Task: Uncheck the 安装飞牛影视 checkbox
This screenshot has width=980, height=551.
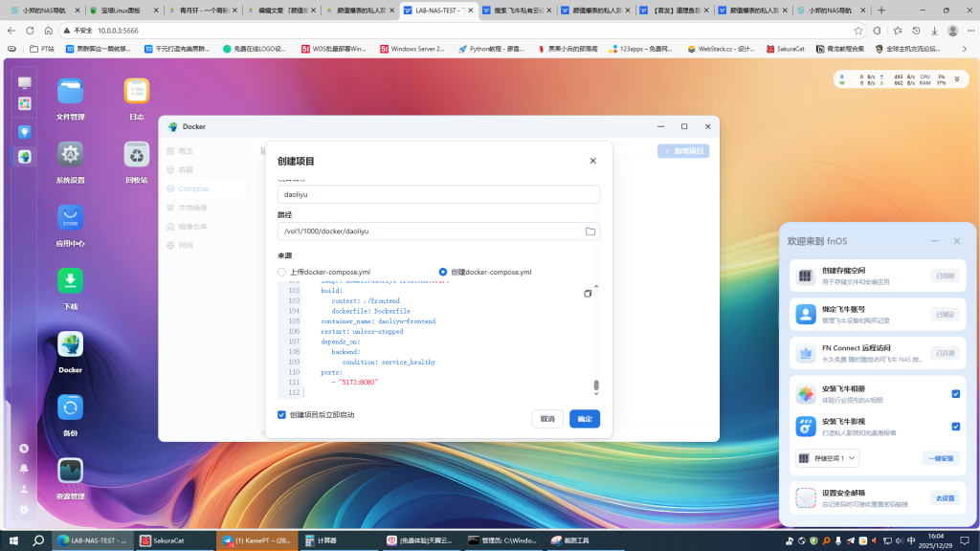Action: (955, 426)
